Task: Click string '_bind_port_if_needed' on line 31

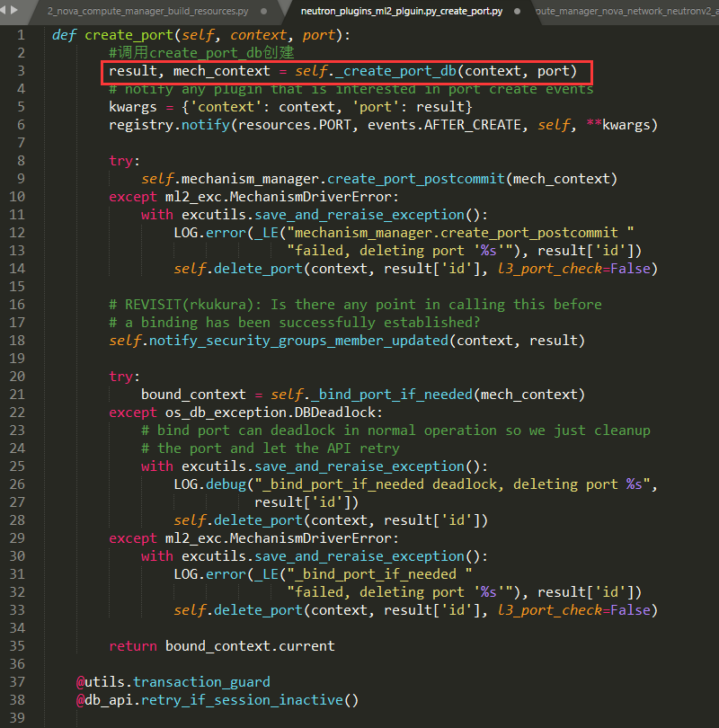Action: coord(379,574)
